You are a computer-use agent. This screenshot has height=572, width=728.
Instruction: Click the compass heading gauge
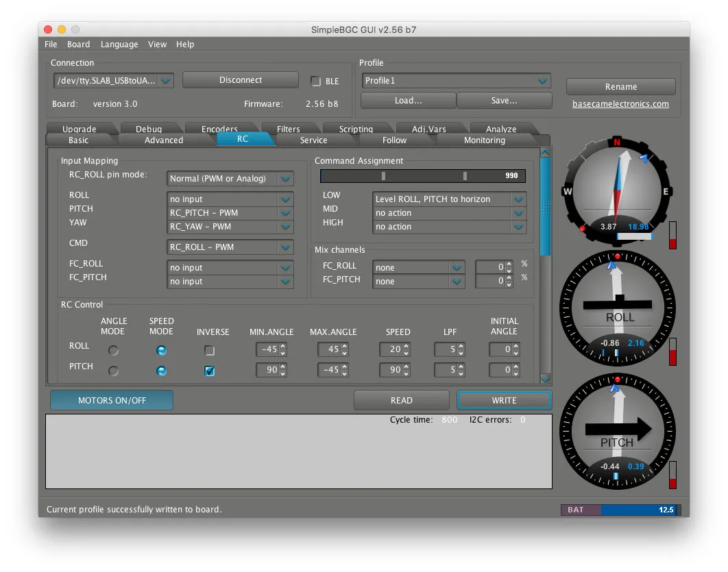pyautogui.click(x=616, y=190)
